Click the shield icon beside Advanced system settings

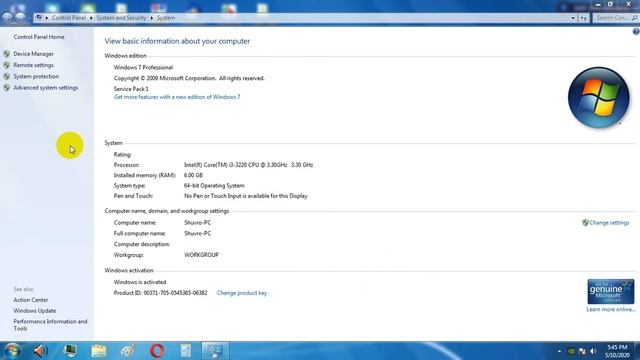coord(7,88)
